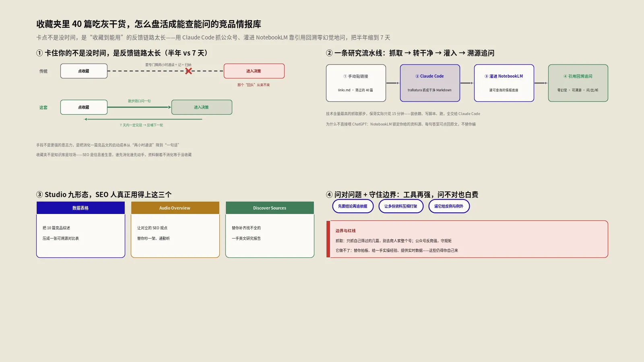
Task: Click the caption 7 天内一定兑现 → 反哺下一轮
Action: point(141,125)
